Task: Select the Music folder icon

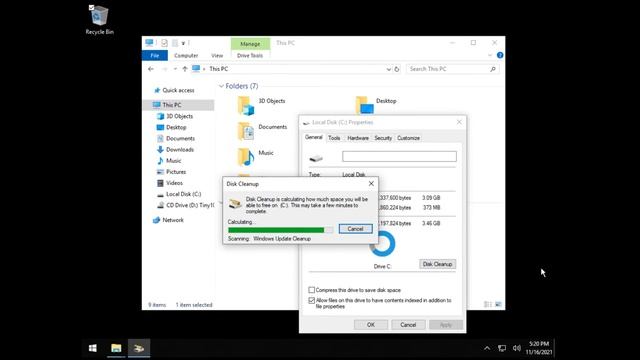Action: pos(246,157)
